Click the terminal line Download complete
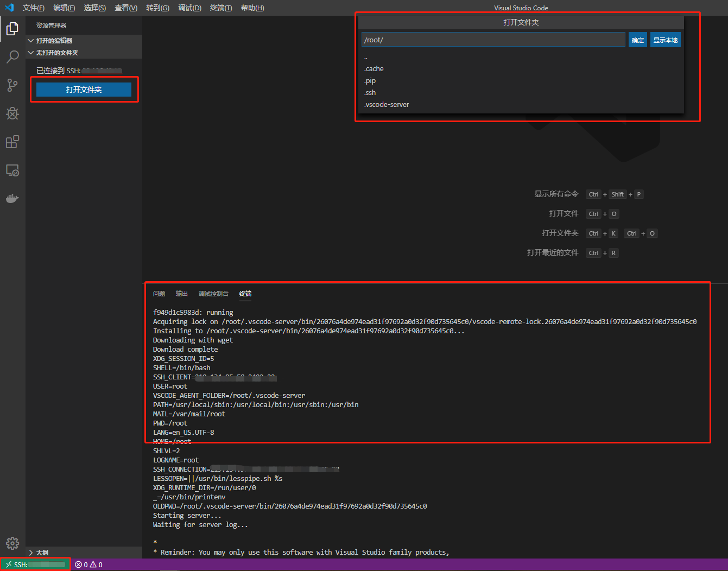The image size is (728, 571). (x=186, y=350)
